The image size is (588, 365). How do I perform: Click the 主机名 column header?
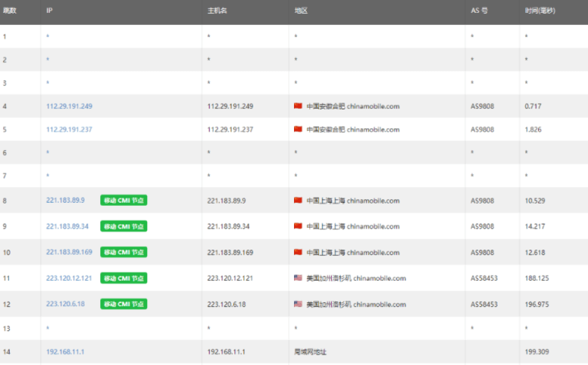(x=216, y=11)
